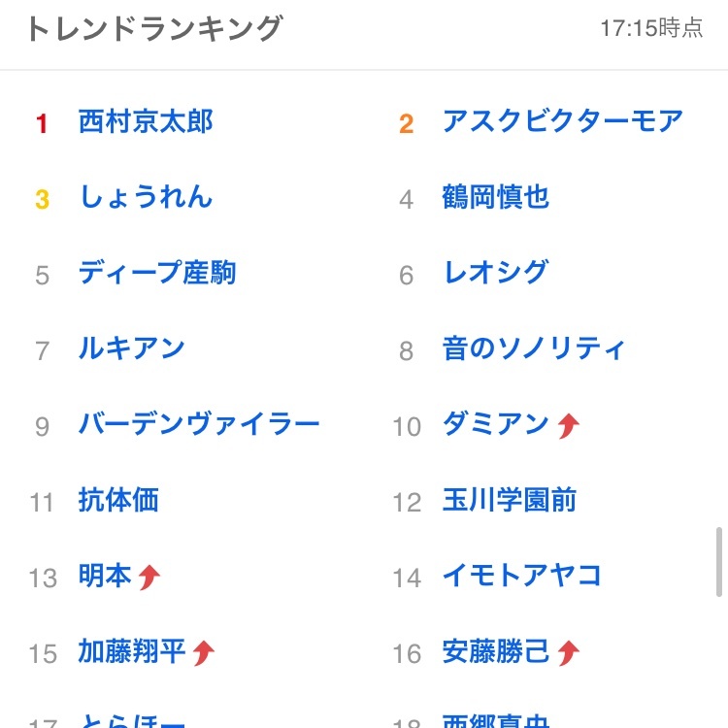Image resolution: width=728 pixels, height=728 pixels.
Task: Open the ルキアン trend link
Action: 131,348
